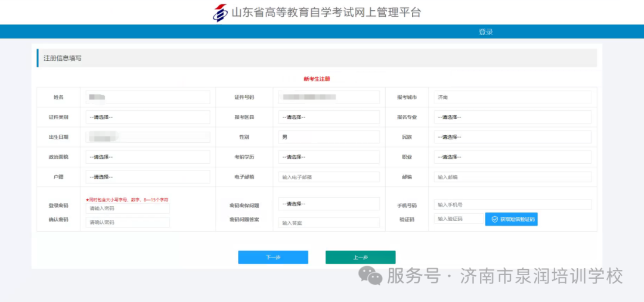Click the 手机号码 input field
Screen dimensions: 644x302
tap(513, 204)
